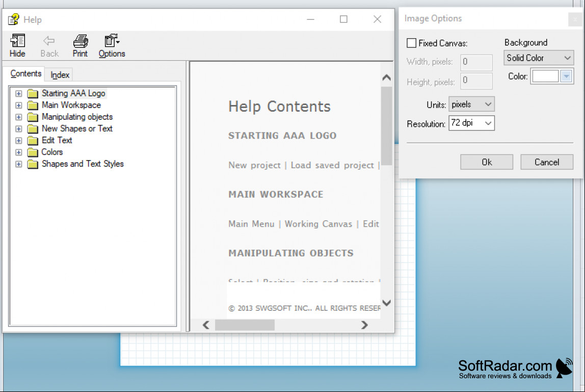The width and height of the screenshot is (585, 392).
Task: Maximize the Help window
Action: click(x=343, y=19)
